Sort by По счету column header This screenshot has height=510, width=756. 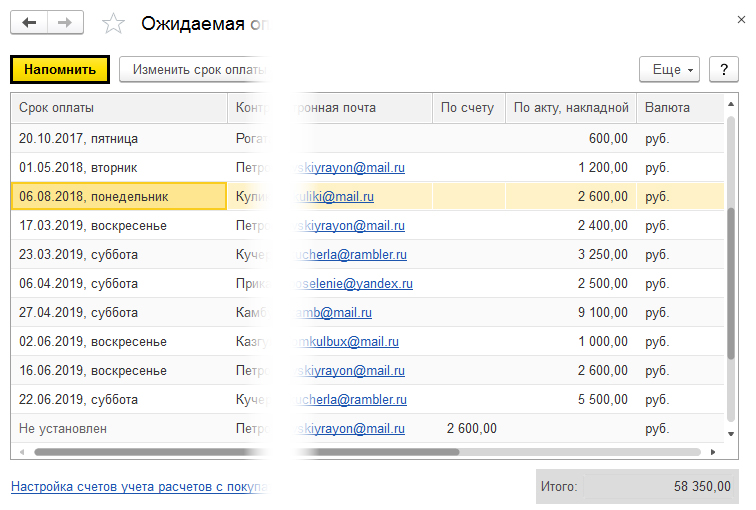467,108
